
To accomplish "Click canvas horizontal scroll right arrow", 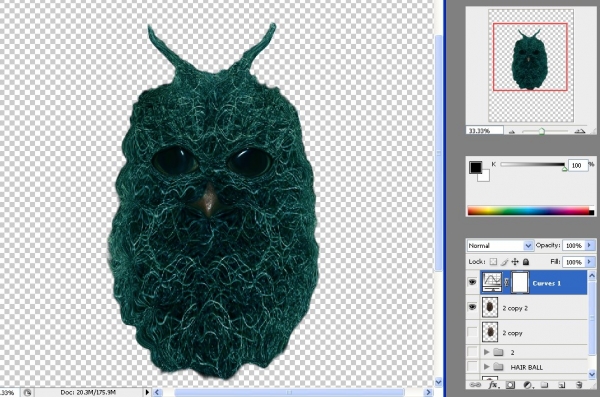I will pyautogui.click(x=429, y=392).
